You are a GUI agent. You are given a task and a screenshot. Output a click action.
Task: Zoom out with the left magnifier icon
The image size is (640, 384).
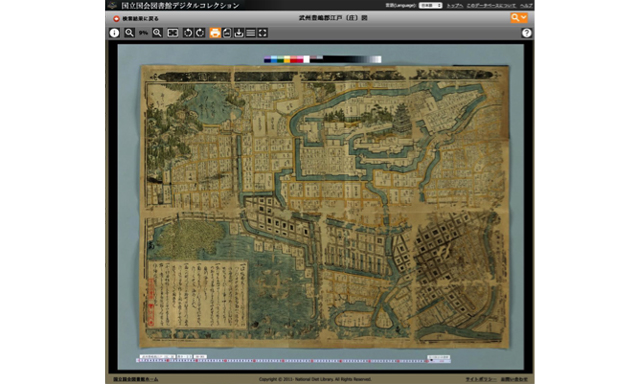tap(129, 33)
